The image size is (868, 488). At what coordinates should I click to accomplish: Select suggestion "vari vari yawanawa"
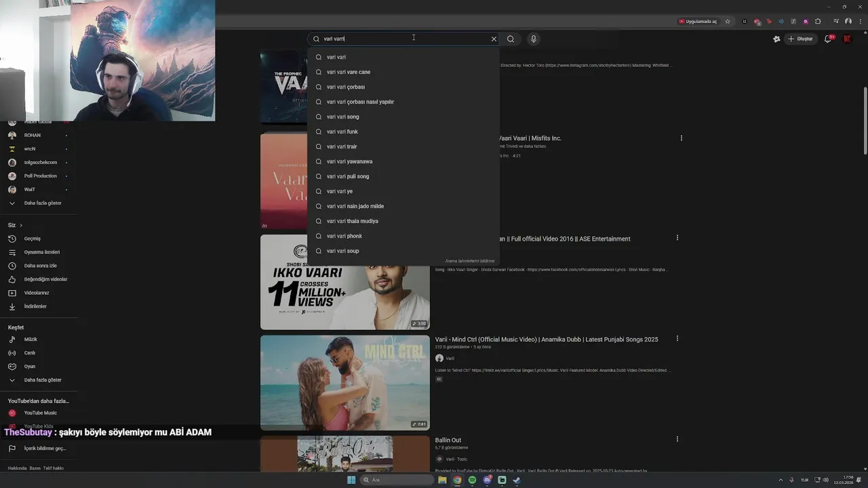pos(403,161)
